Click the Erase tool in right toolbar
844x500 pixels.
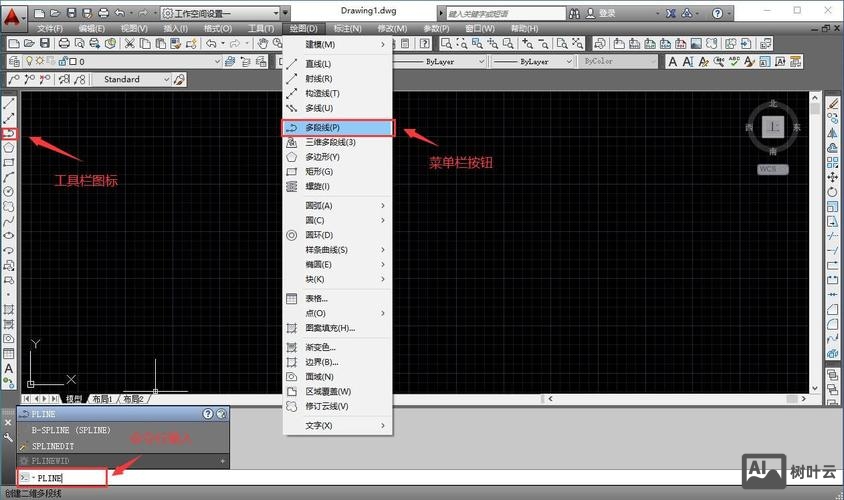(x=833, y=103)
